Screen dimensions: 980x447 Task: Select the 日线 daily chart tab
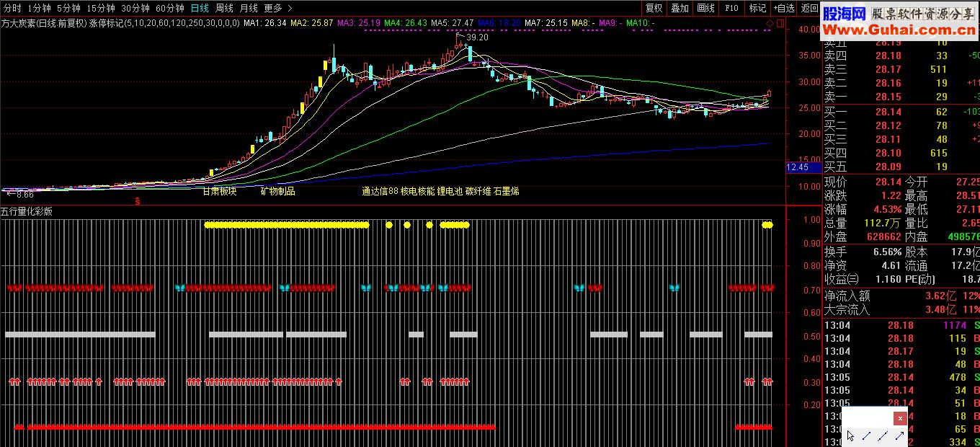pyautogui.click(x=200, y=8)
